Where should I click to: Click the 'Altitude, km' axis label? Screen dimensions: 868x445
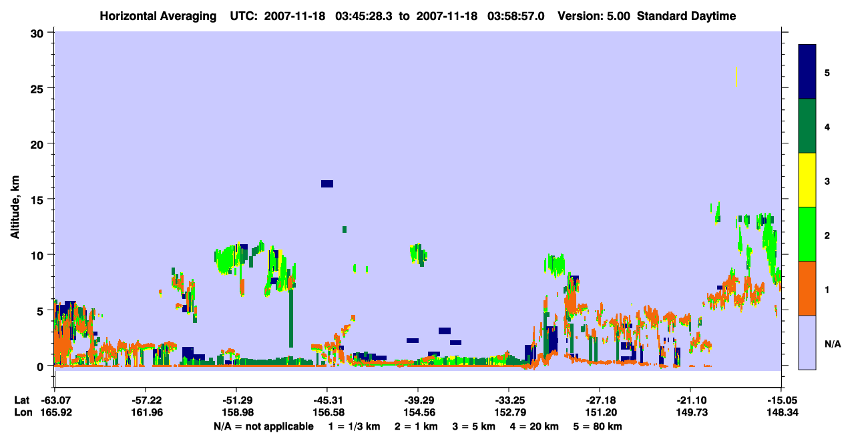(x=15, y=206)
